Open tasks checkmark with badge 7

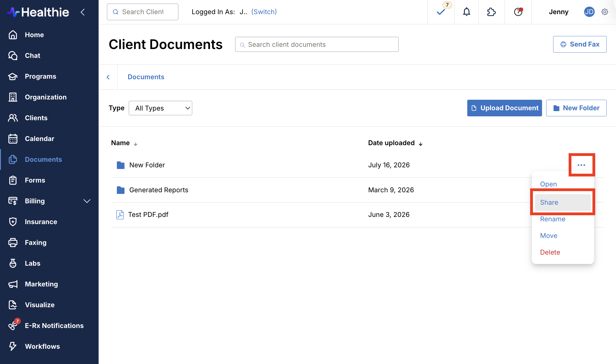441,12
